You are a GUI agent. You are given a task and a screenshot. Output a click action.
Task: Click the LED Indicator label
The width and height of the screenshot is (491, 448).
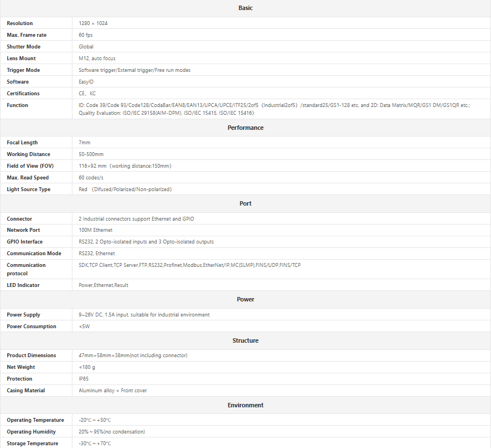pyautogui.click(x=23, y=285)
